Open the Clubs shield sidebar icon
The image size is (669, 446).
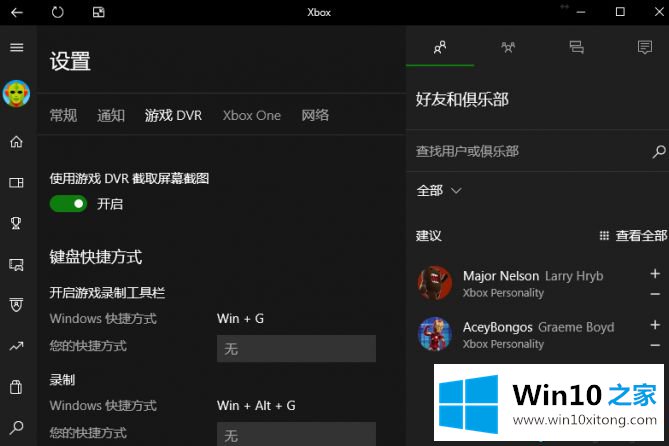(x=16, y=305)
